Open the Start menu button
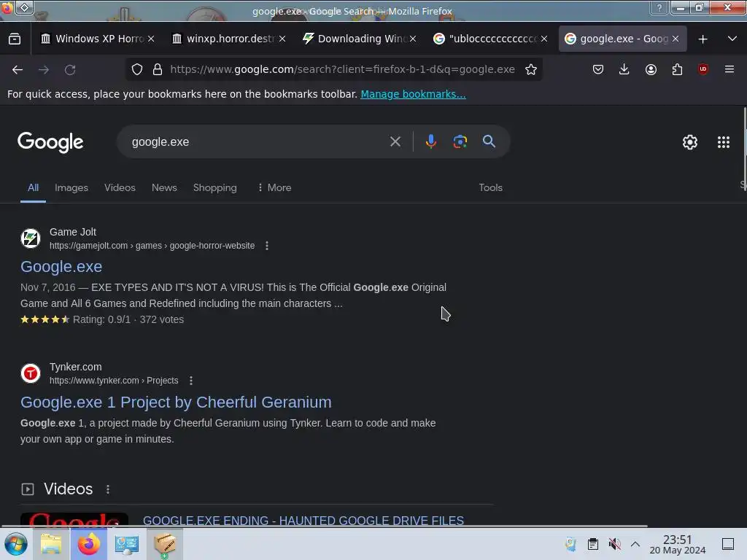Viewport: 747px width, 560px height. tap(15, 544)
